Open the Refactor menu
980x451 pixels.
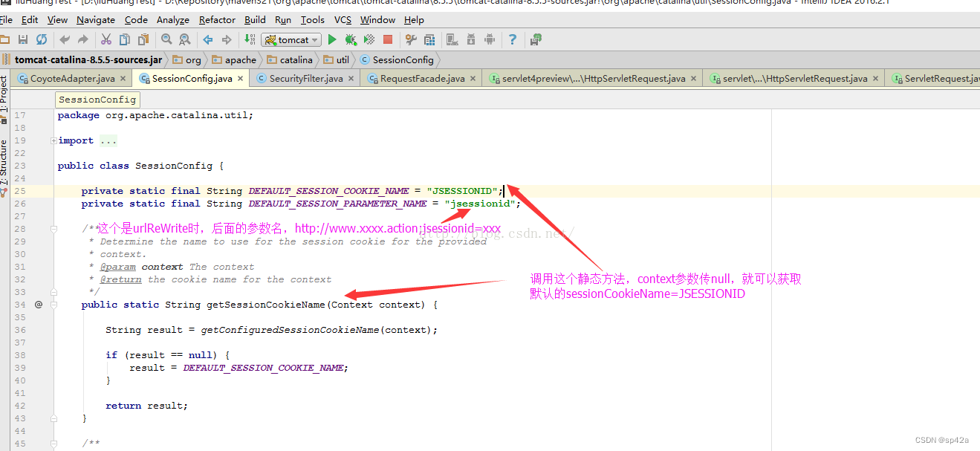tap(217, 20)
